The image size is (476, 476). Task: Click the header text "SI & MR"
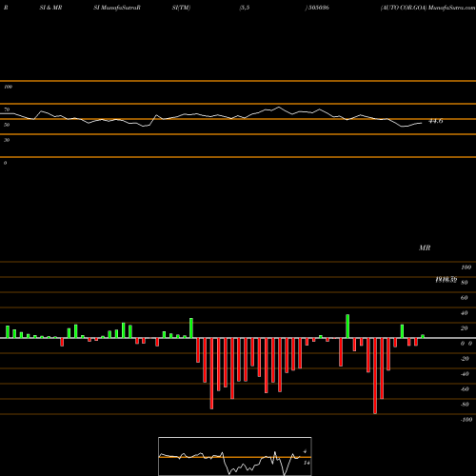50,8
